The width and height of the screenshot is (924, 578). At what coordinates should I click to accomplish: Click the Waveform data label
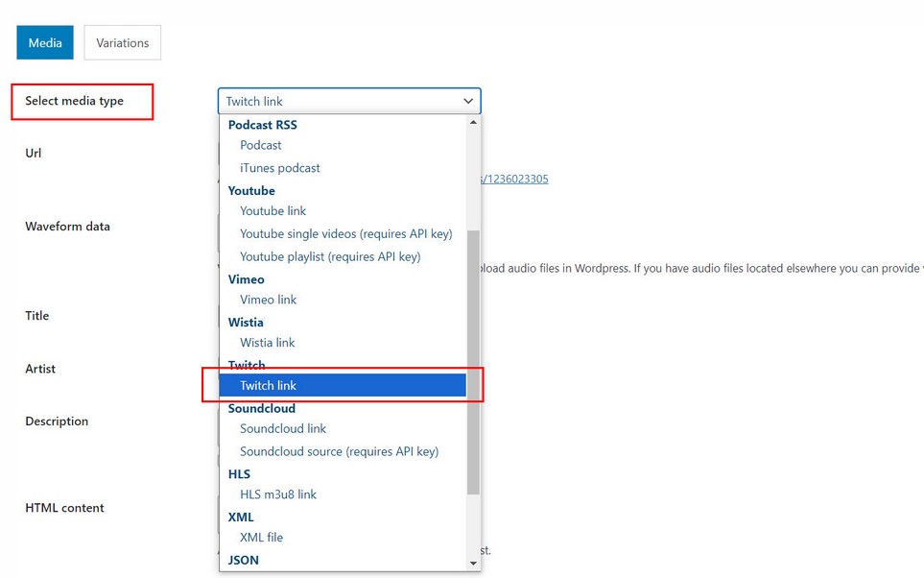click(x=67, y=227)
